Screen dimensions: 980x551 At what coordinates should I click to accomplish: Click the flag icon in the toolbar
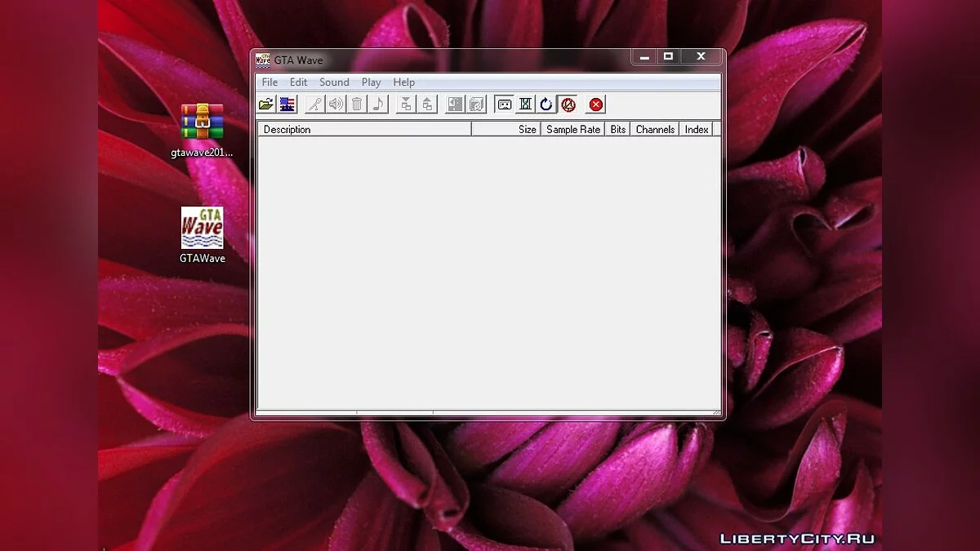287,104
